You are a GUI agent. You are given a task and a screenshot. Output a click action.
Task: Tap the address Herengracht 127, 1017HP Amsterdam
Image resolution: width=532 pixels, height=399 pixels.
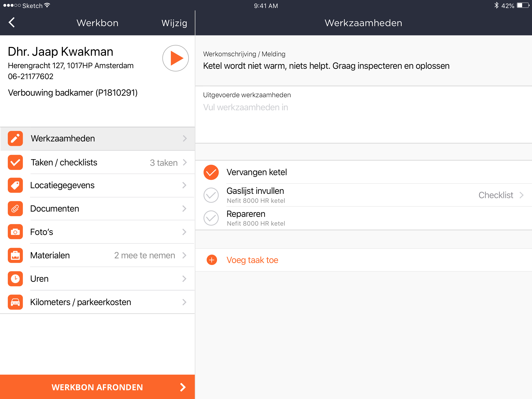[x=71, y=65]
